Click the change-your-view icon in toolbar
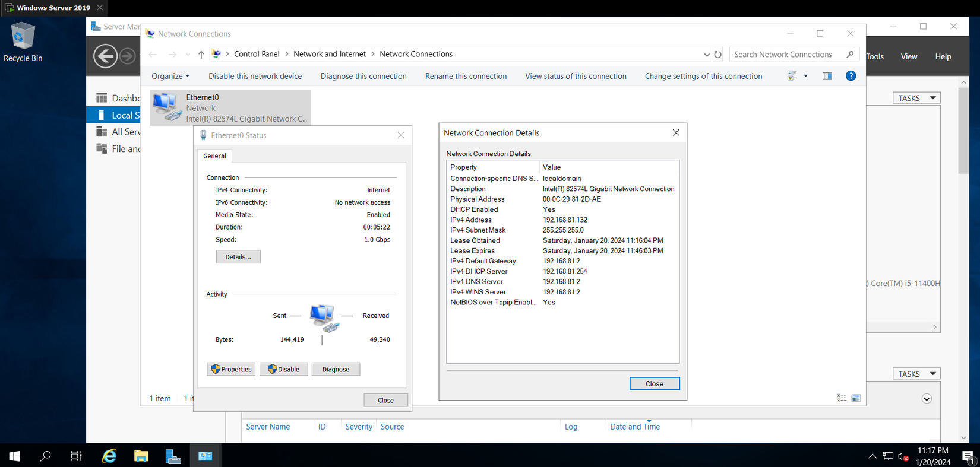This screenshot has height=467, width=980. 792,76
